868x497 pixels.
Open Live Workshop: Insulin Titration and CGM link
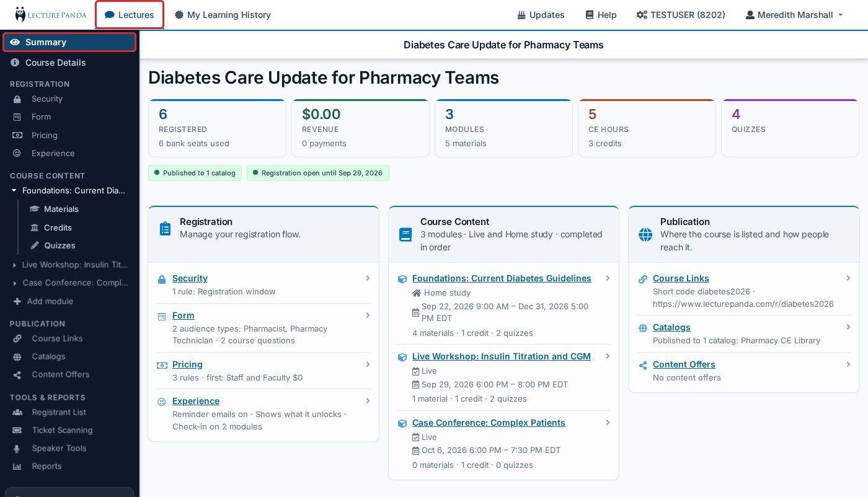(502, 356)
